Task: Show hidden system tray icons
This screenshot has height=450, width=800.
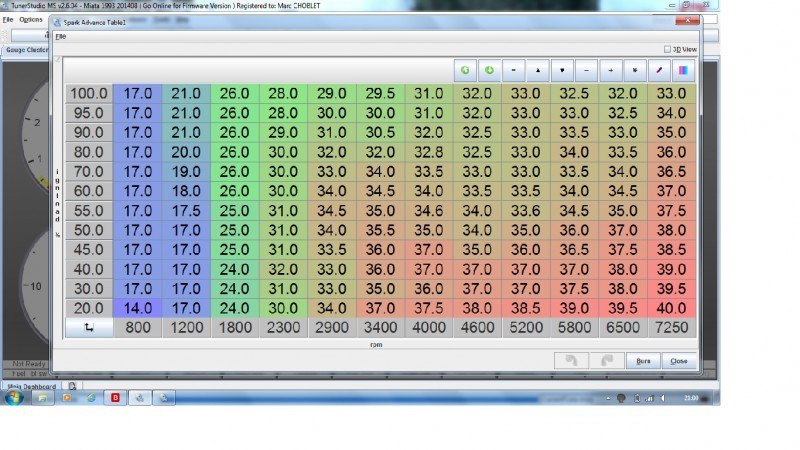Action: [608, 398]
